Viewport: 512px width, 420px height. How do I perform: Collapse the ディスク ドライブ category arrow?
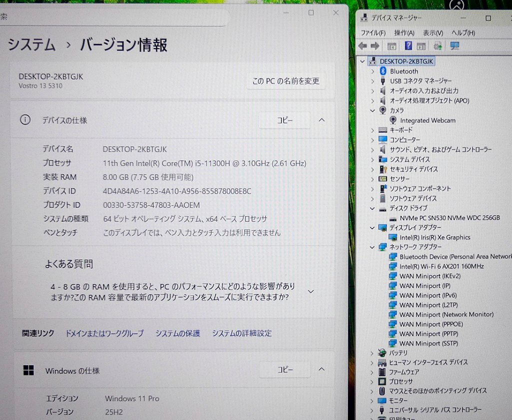pos(372,208)
